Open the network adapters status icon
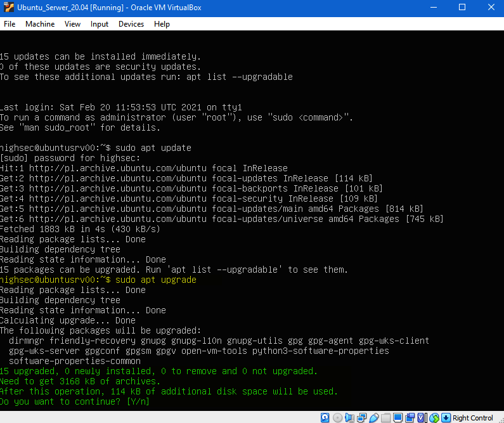 click(361, 417)
